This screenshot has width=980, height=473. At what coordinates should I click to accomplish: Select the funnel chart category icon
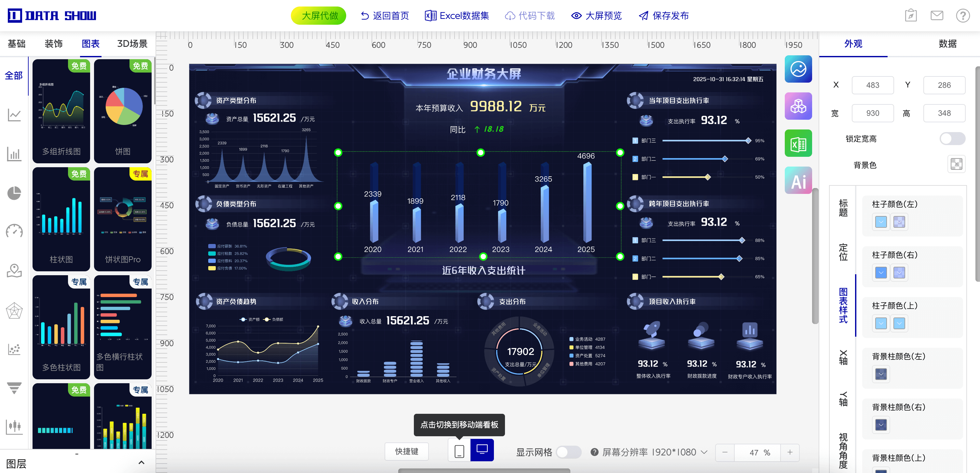coord(14,388)
